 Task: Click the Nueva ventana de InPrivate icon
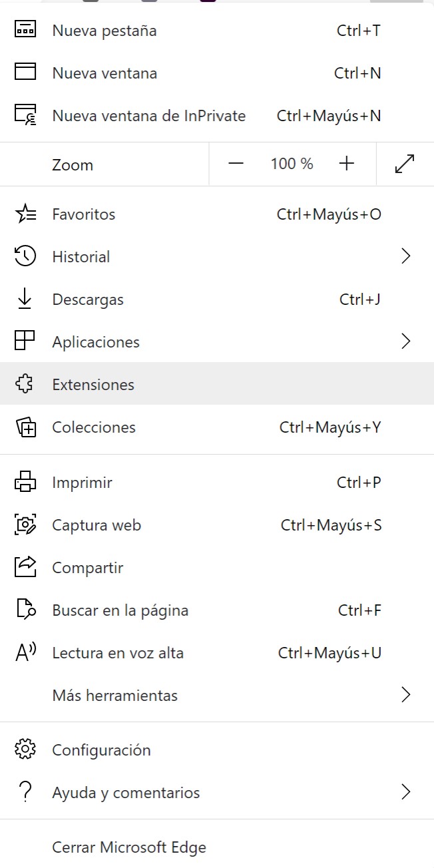(x=25, y=115)
